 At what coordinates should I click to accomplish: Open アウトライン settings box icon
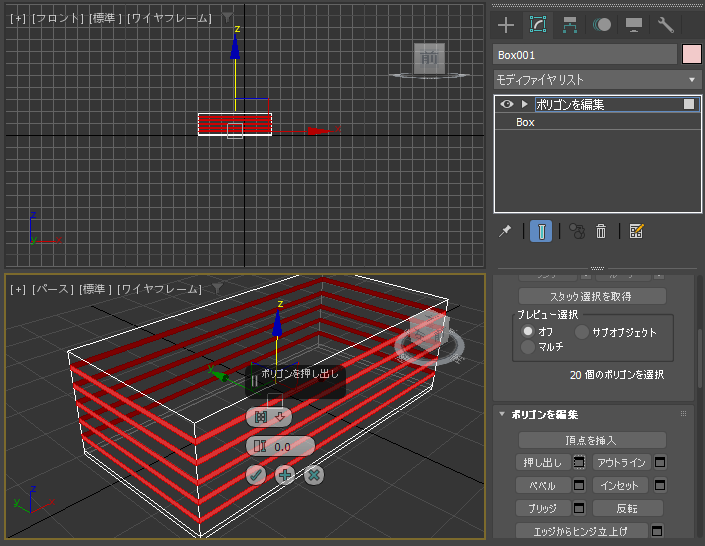660,462
